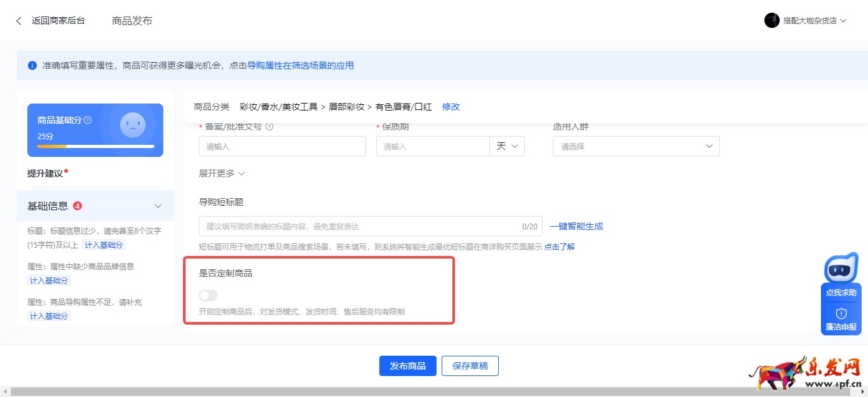
Task: Enable the 是否定制商品 switch
Action: (x=208, y=295)
